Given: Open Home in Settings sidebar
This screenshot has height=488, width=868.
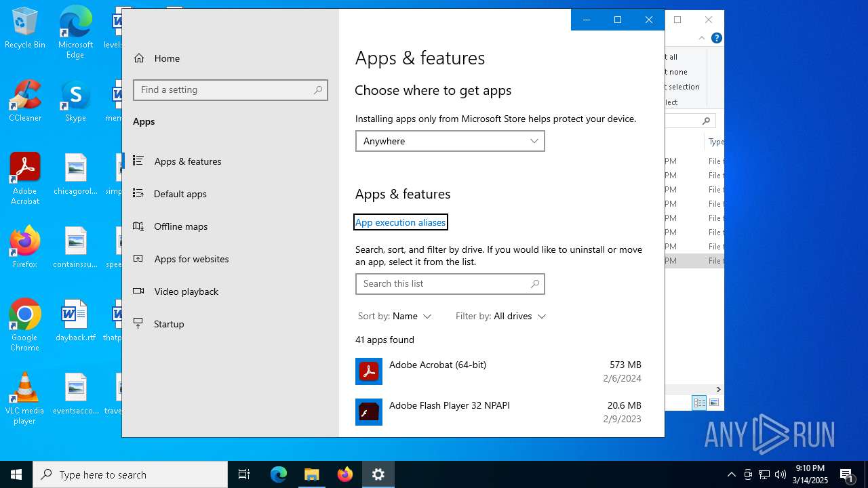Looking at the screenshot, I should point(231,58).
